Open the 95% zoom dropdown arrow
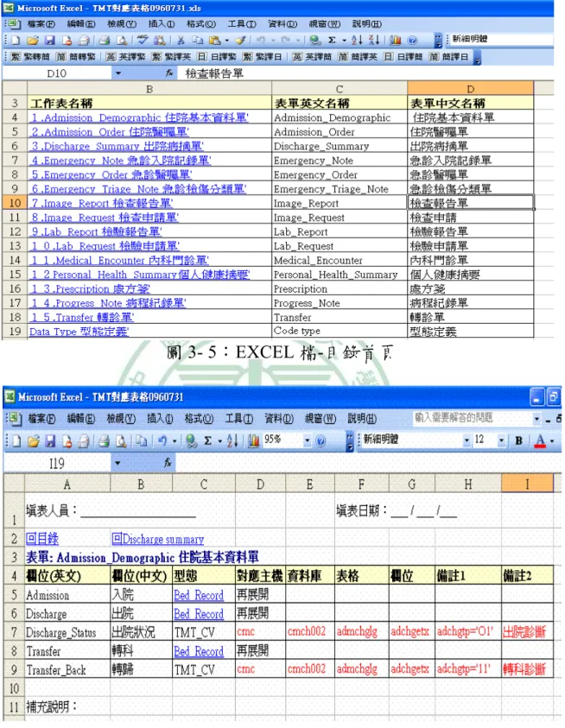Image resolution: width=565 pixels, height=728 pixels. coord(308,440)
